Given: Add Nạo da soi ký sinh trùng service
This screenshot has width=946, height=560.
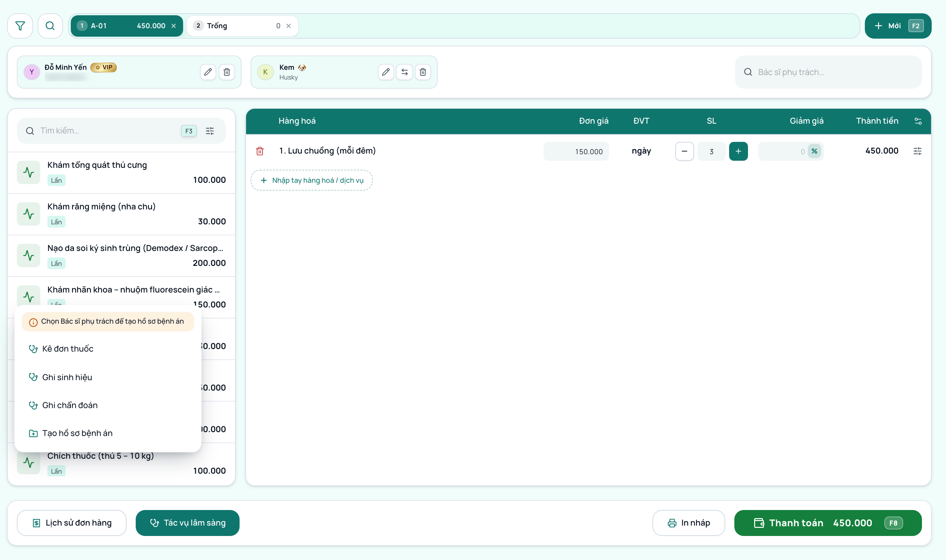Looking at the screenshot, I should tap(121, 255).
